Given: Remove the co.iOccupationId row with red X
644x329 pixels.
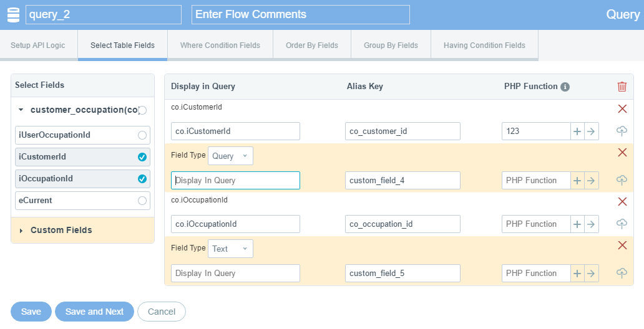Looking at the screenshot, I should (622, 201).
